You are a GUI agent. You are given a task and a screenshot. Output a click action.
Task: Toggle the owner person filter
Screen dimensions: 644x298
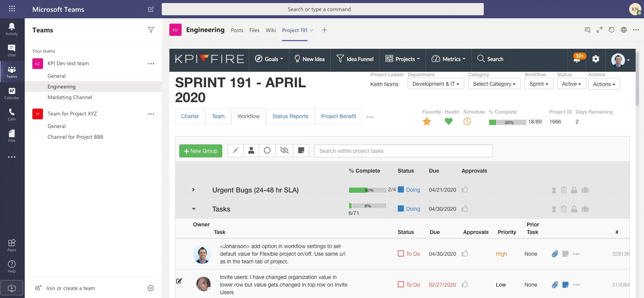[x=251, y=151]
